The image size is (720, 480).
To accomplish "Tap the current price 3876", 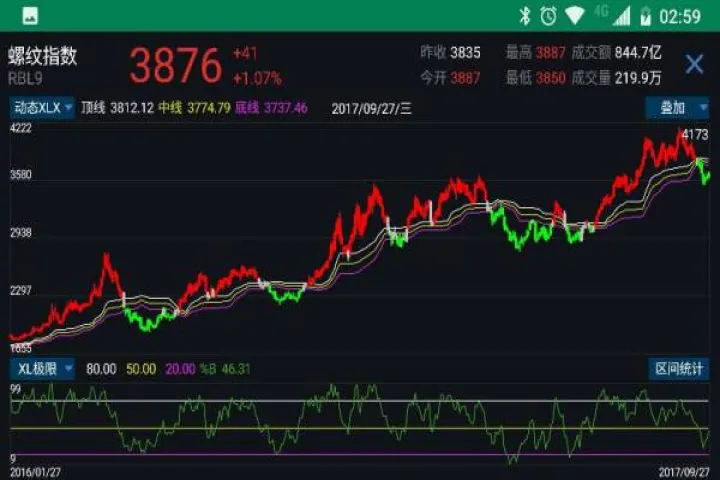I will click(x=176, y=66).
